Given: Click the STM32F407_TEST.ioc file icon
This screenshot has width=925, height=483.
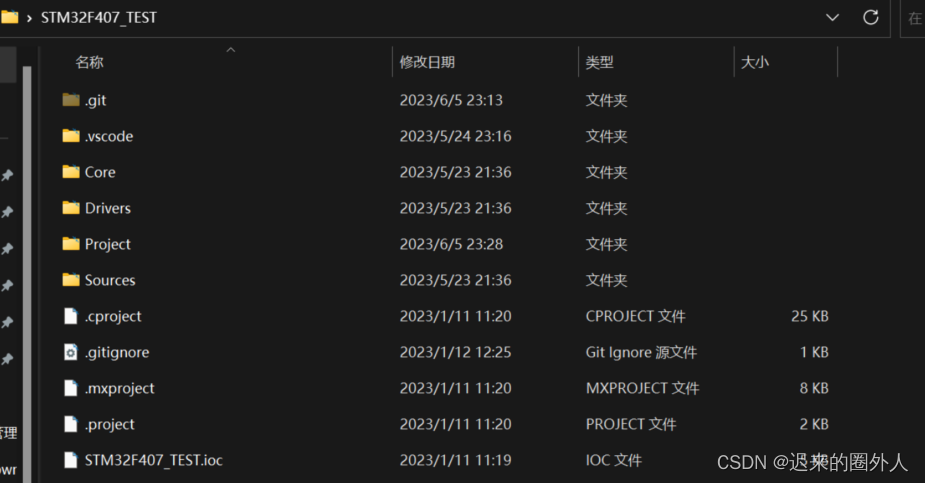Looking at the screenshot, I should [71, 460].
